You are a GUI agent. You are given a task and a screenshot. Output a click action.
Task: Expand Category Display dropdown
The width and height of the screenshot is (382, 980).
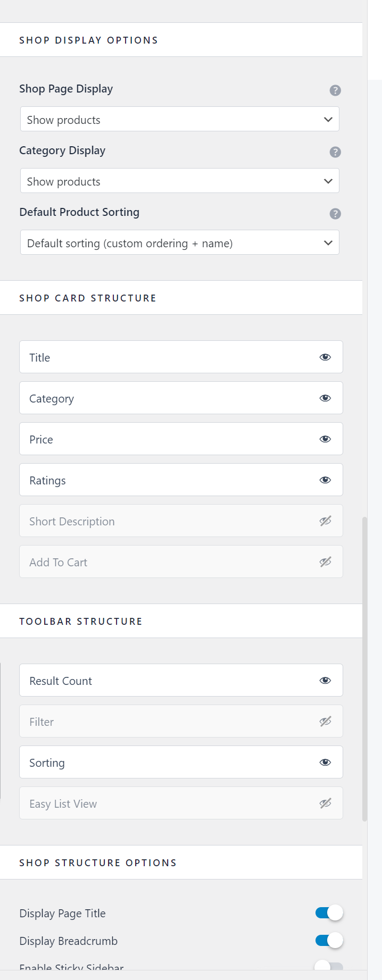point(179,181)
